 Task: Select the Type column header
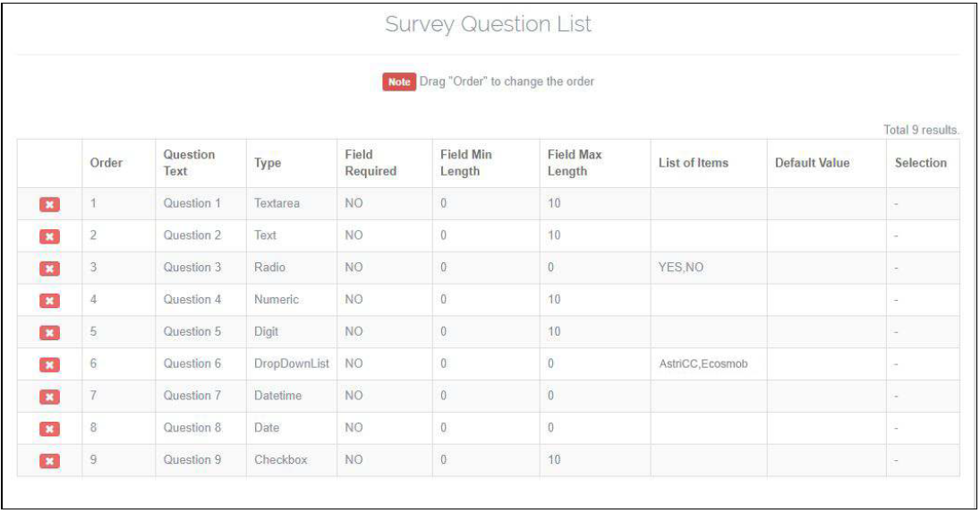pos(268,163)
